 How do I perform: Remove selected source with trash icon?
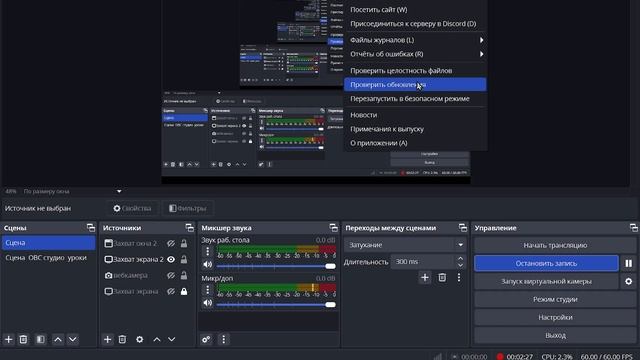coord(122,339)
